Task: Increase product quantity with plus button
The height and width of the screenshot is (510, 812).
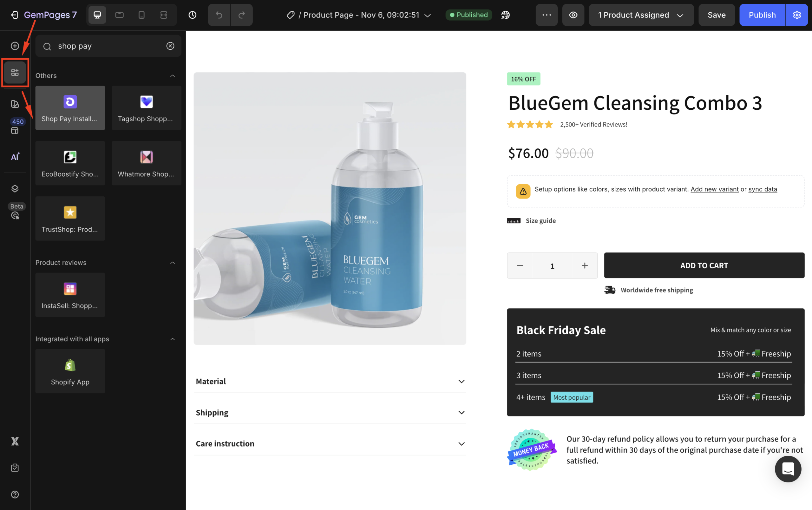Action: point(585,265)
